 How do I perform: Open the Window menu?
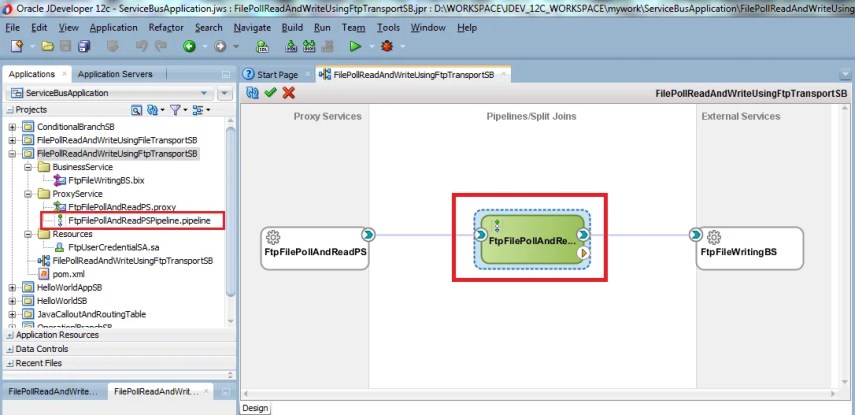428,27
